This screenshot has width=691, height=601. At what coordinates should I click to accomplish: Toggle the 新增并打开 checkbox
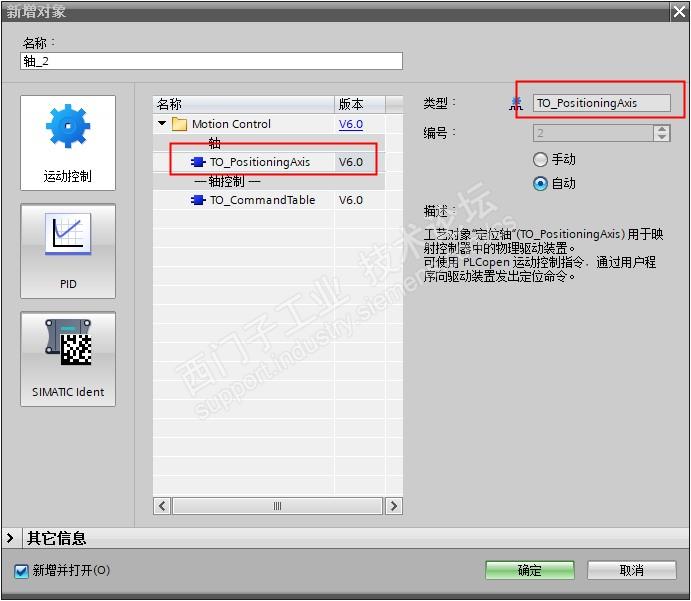coord(21,571)
